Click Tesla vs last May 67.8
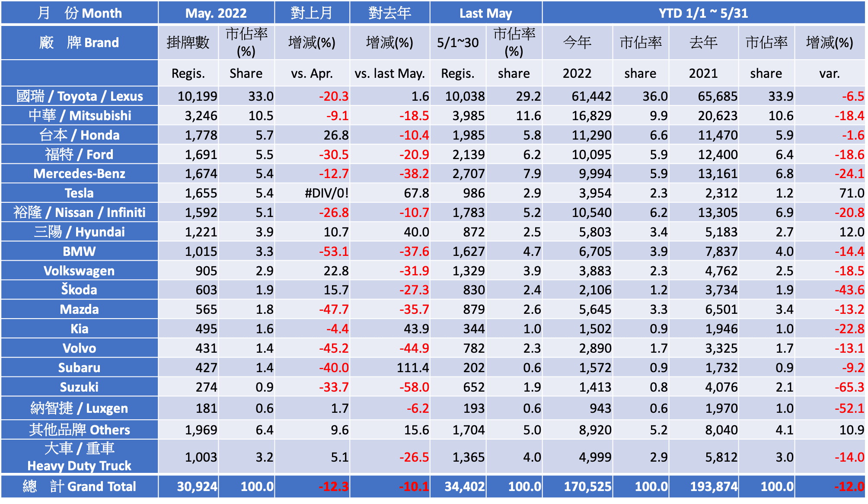Image resolution: width=868 pixels, height=504 pixels. coord(390,193)
